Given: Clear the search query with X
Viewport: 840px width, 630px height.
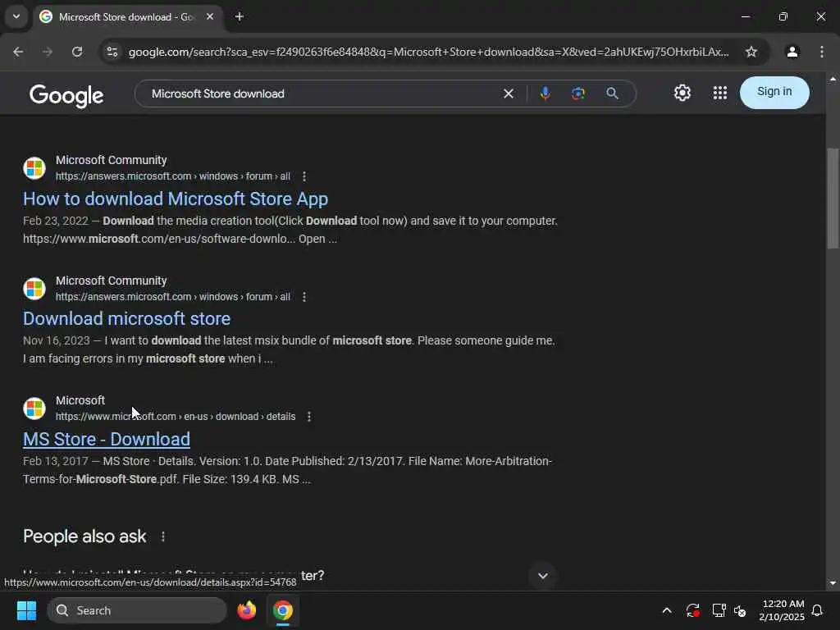Looking at the screenshot, I should pos(509,94).
